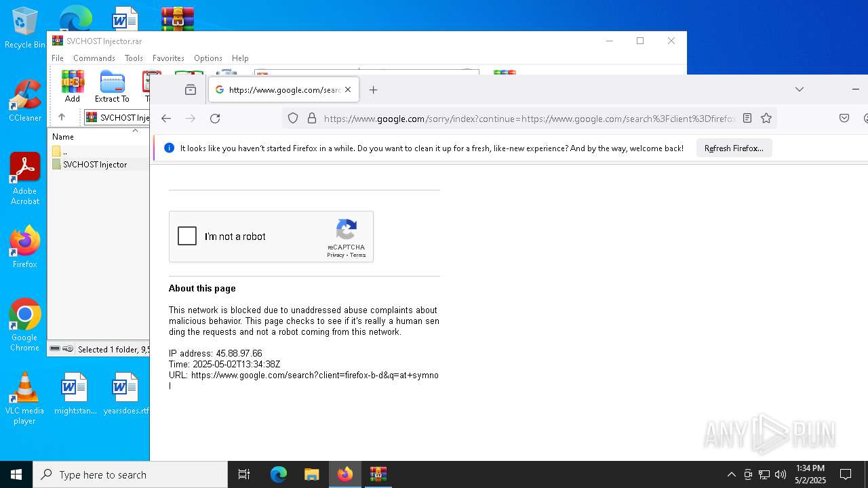Screen dimensions: 868x488
Task: Go up one folder level in WinRAR
Action: (62, 117)
